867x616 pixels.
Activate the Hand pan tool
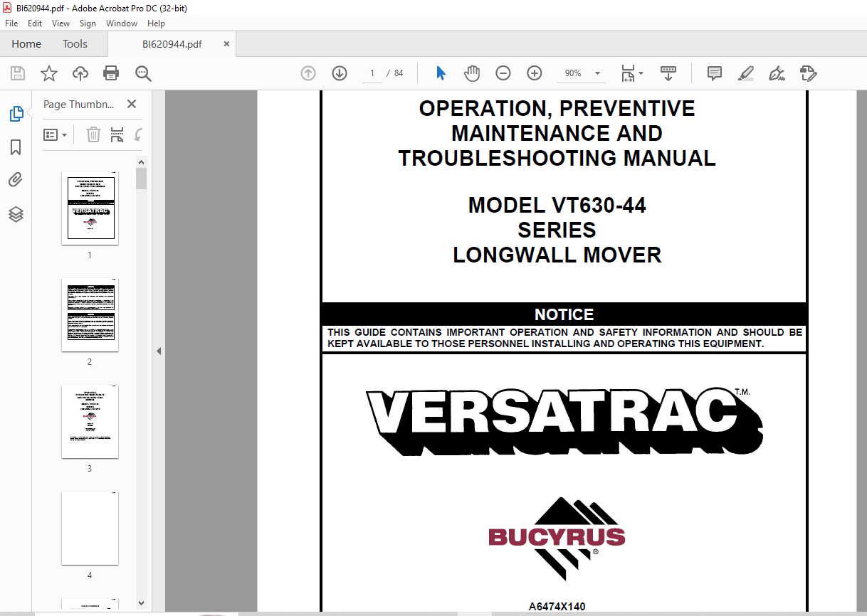[472, 73]
